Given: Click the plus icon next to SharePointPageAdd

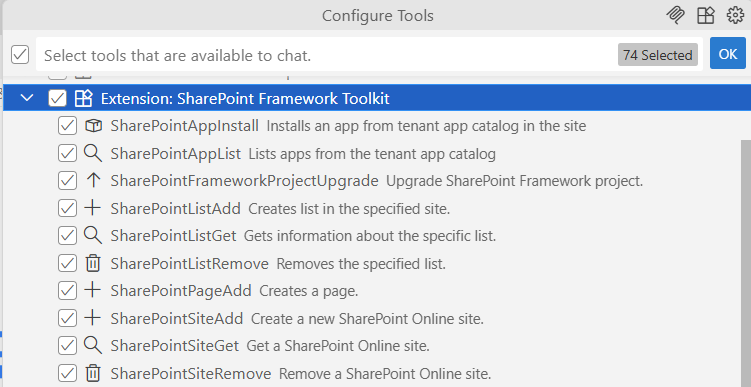Looking at the screenshot, I should click(x=93, y=290).
